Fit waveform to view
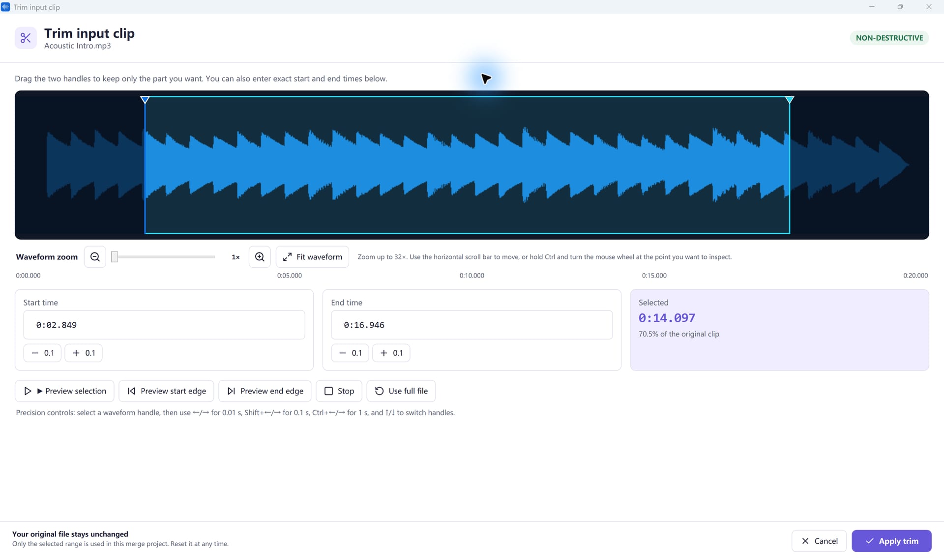 tap(313, 257)
